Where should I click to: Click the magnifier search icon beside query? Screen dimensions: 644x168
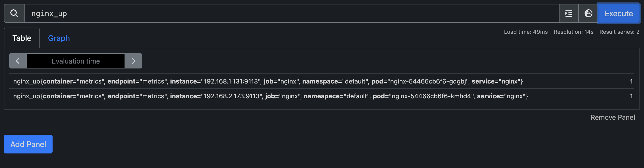(x=14, y=13)
